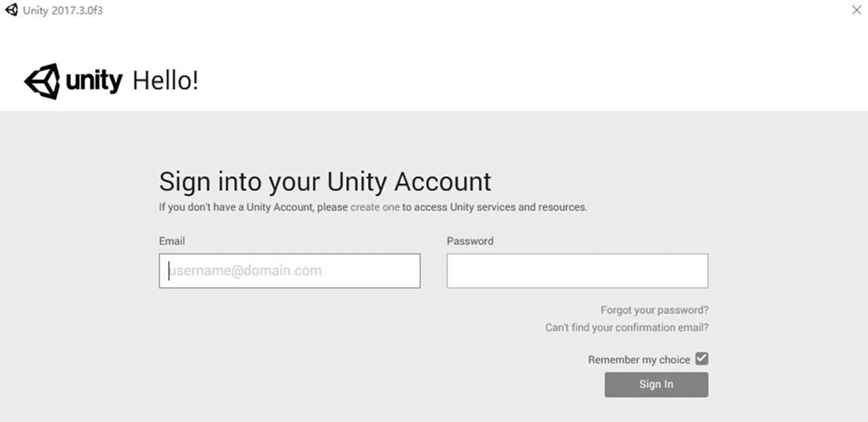
Task: Open the Forgot your password? link
Action: 654,310
